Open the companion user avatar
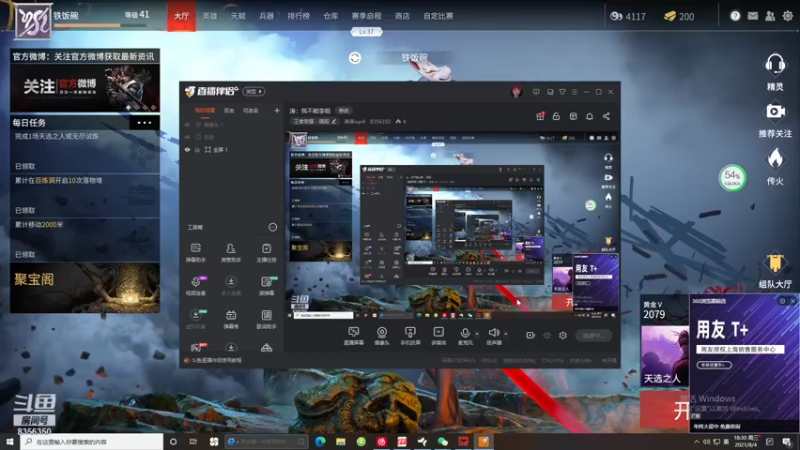This screenshot has height=450, width=800. click(516, 91)
